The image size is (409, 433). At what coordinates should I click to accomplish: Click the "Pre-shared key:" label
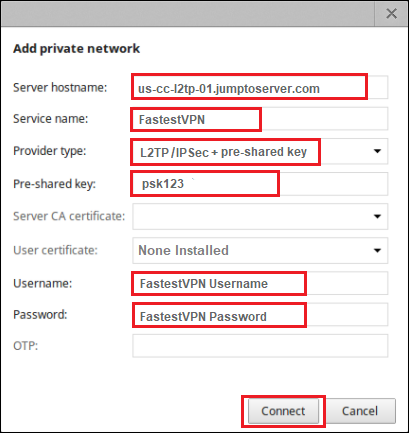[54, 184]
